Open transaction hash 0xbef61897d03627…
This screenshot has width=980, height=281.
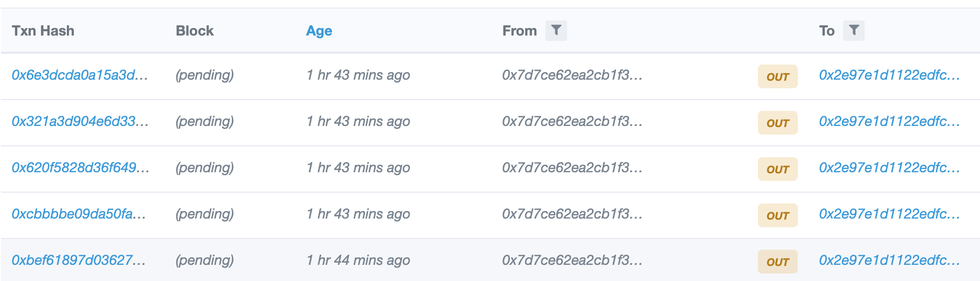[79, 260]
